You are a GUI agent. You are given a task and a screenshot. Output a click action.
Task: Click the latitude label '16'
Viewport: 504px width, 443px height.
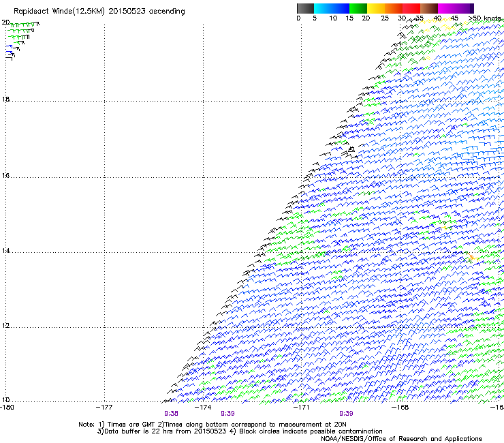click(5, 175)
